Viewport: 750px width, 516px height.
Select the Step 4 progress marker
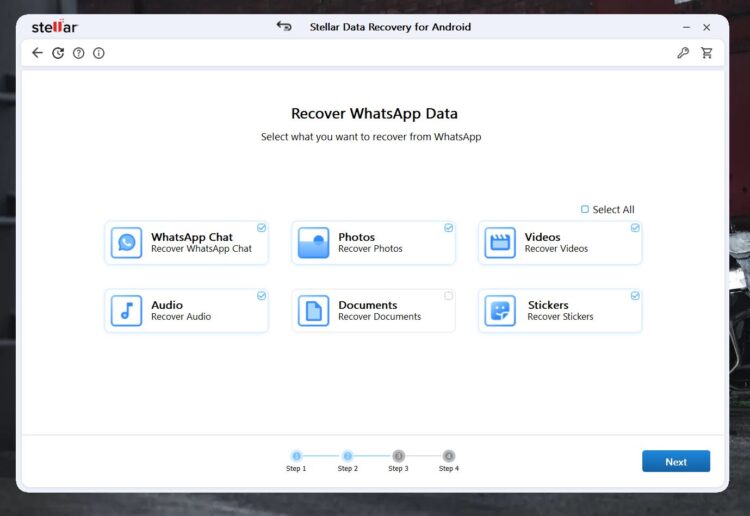[x=449, y=456]
